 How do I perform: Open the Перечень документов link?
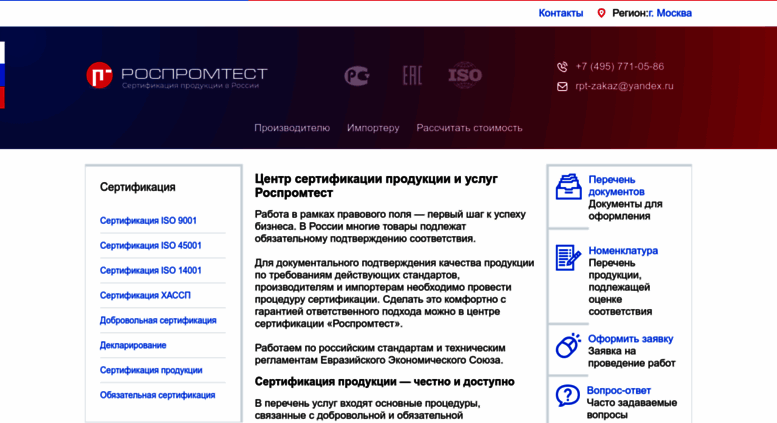tap(616, 186)
